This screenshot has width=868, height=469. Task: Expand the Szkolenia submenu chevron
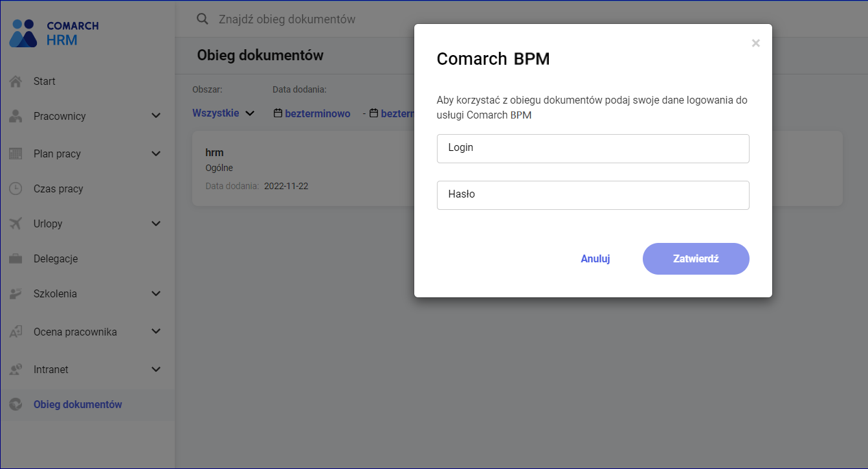click(155, 294)
